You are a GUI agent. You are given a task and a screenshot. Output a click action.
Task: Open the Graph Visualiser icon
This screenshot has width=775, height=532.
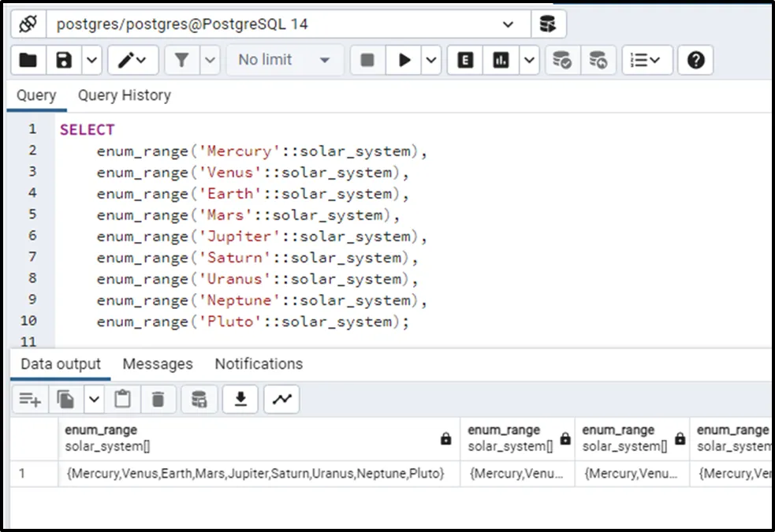(281, 400)
